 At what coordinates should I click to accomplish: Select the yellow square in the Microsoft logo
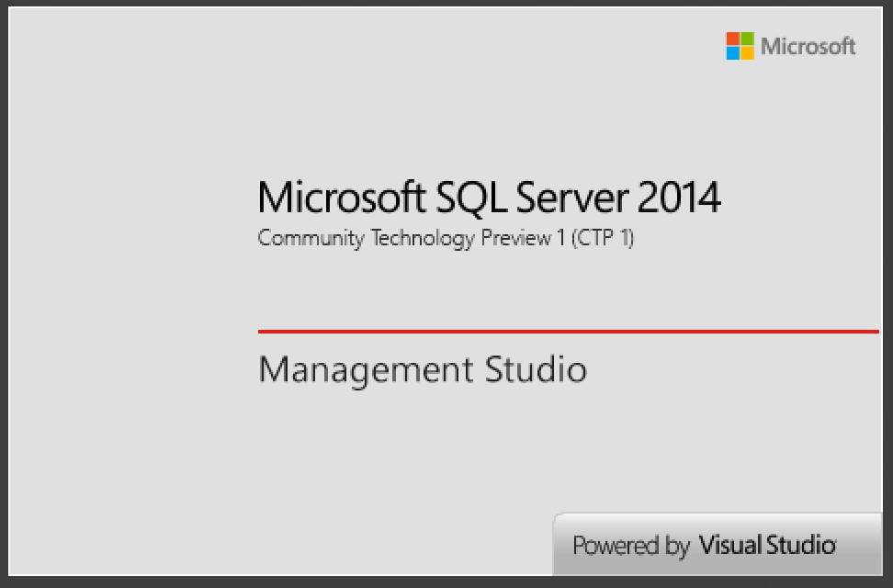pyautogui.click(x=745, y=51)
